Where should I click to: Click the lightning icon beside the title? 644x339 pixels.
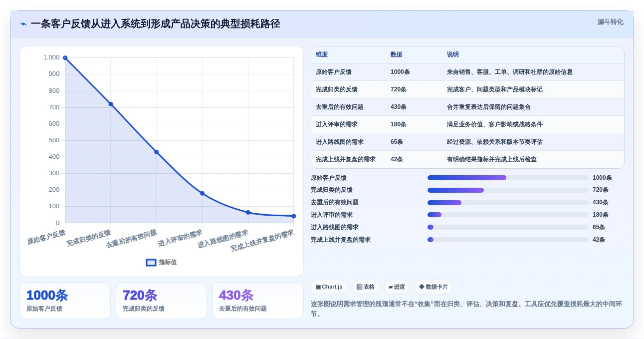tap(23, 24)
